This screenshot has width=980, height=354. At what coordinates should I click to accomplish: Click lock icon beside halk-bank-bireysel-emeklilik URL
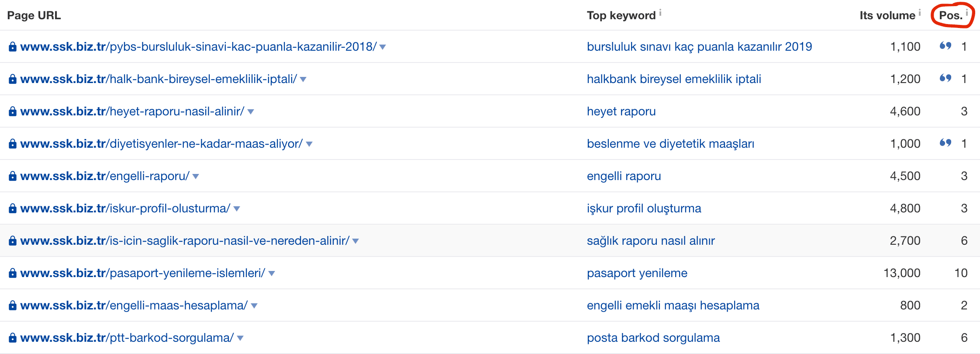tap(13, 79)
